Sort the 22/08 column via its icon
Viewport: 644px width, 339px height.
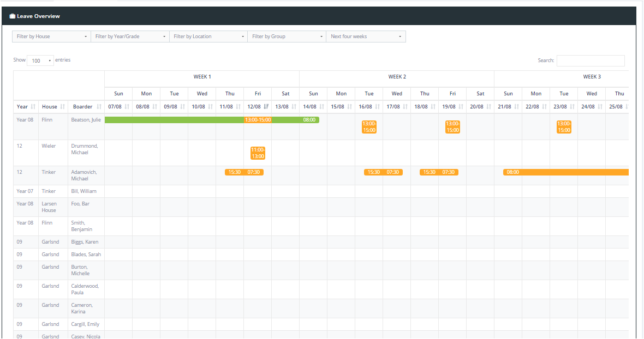[x=544, y=107]
